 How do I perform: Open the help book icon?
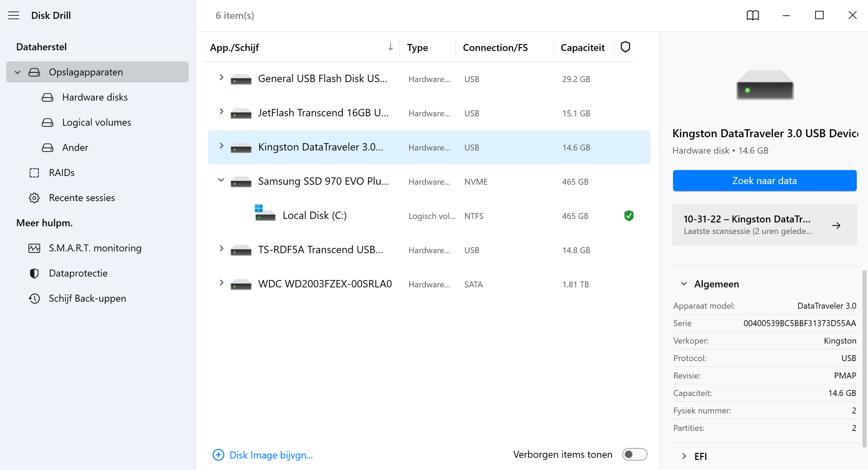[x=753, y=15]
